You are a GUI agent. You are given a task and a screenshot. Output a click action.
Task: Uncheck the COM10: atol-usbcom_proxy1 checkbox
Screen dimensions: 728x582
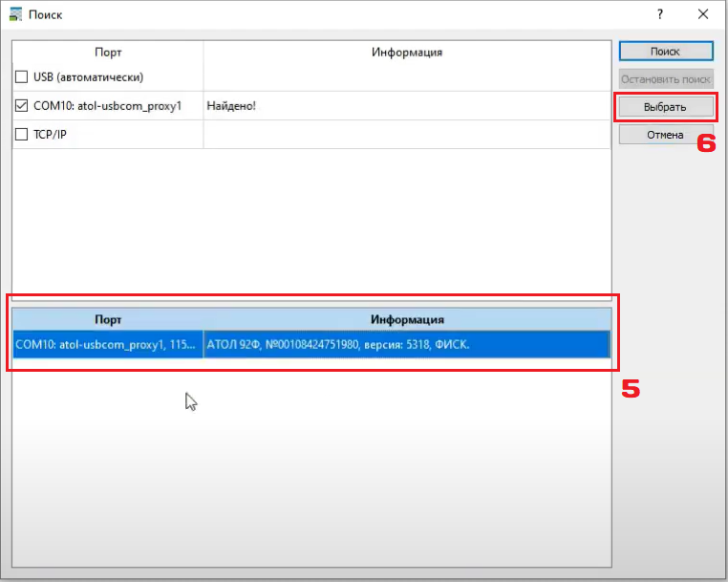22,105
